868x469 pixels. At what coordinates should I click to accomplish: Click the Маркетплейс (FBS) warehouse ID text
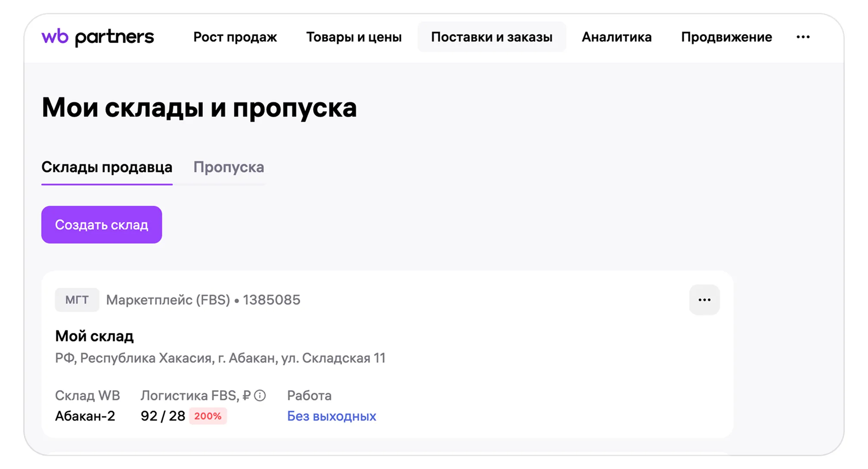pos(203,300)
